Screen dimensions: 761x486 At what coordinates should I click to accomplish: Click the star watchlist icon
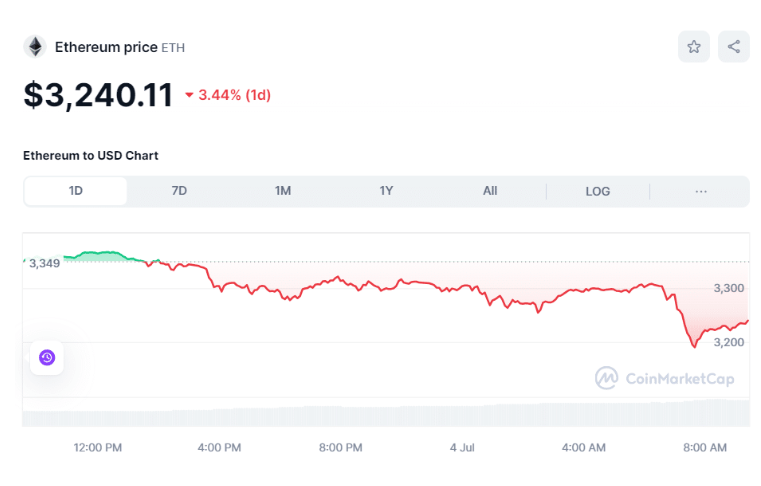(694, 47)
